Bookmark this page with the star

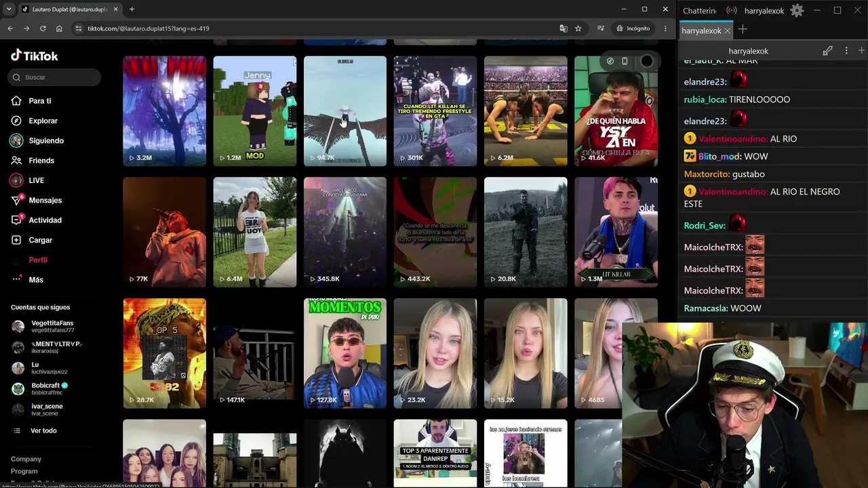click(x=578, y=28)
